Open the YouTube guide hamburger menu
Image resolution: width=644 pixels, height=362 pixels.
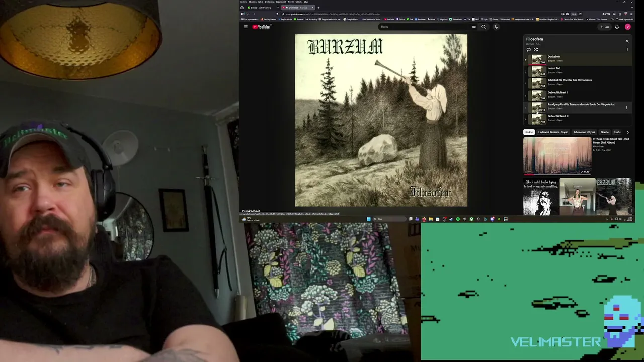point(246,27)
